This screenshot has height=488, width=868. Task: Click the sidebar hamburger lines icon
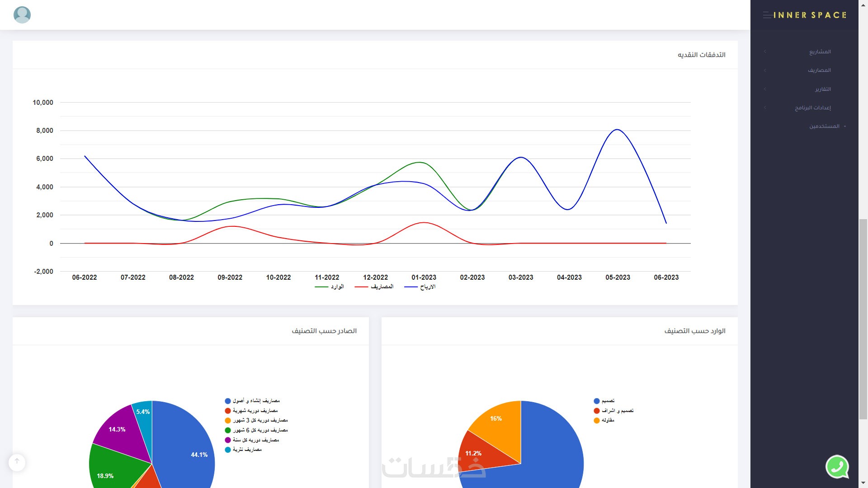[x=767, y=15]
